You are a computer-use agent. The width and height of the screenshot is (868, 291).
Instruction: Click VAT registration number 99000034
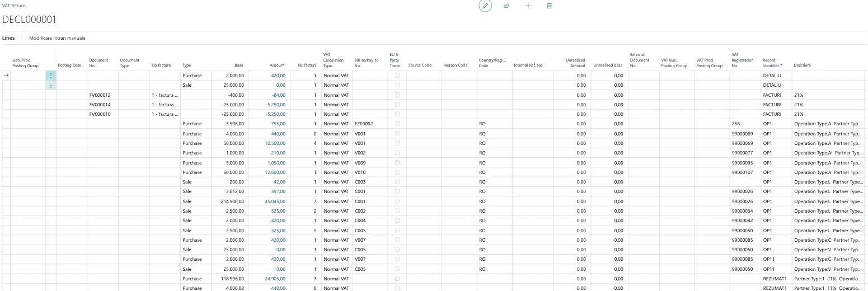pyautogui.click(x=742, y=210)
